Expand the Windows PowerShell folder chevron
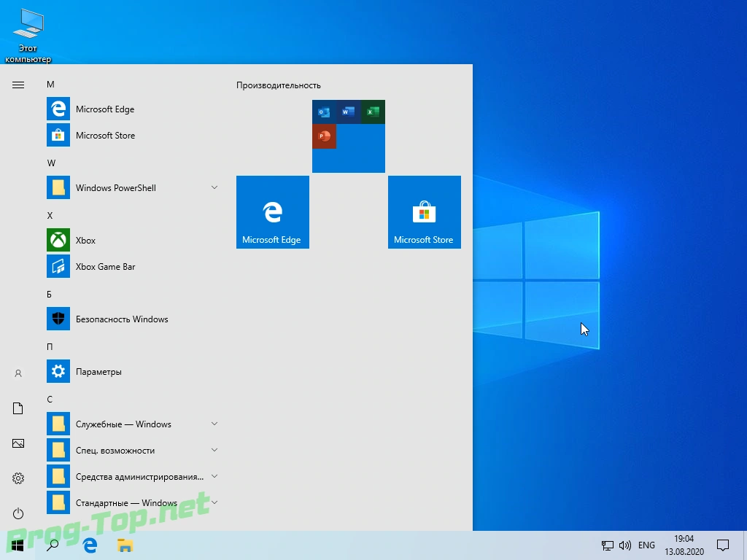Image resolution: width=747 pixels, height=560 pixels. click(x=214, y=187)
